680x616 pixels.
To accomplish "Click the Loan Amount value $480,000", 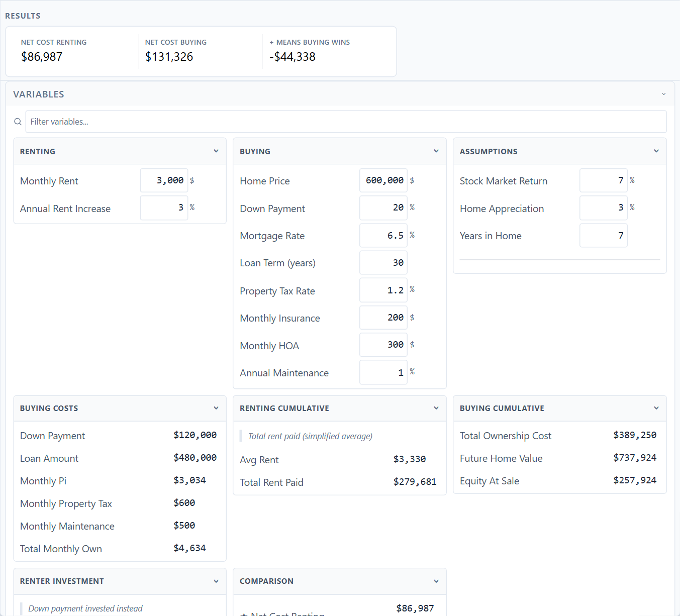I will point(195,458).
